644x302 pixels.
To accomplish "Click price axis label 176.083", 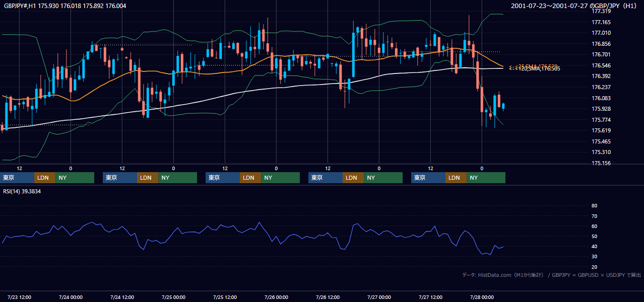I will (601, 98).
